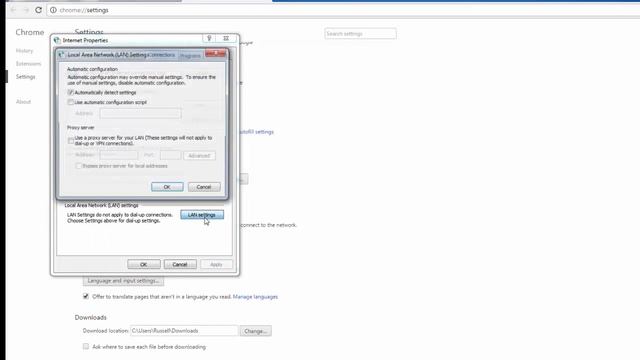Click the browser back arrow

tap(13, 10)
